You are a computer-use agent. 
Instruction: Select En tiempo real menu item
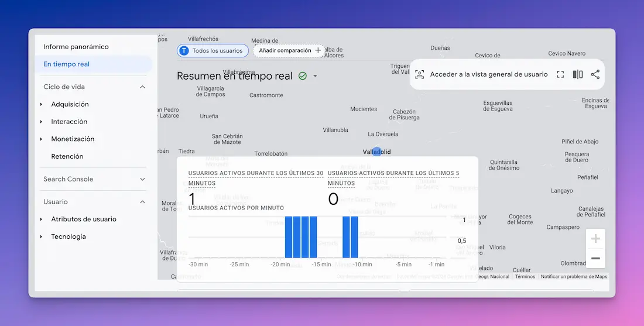(67, 64)
